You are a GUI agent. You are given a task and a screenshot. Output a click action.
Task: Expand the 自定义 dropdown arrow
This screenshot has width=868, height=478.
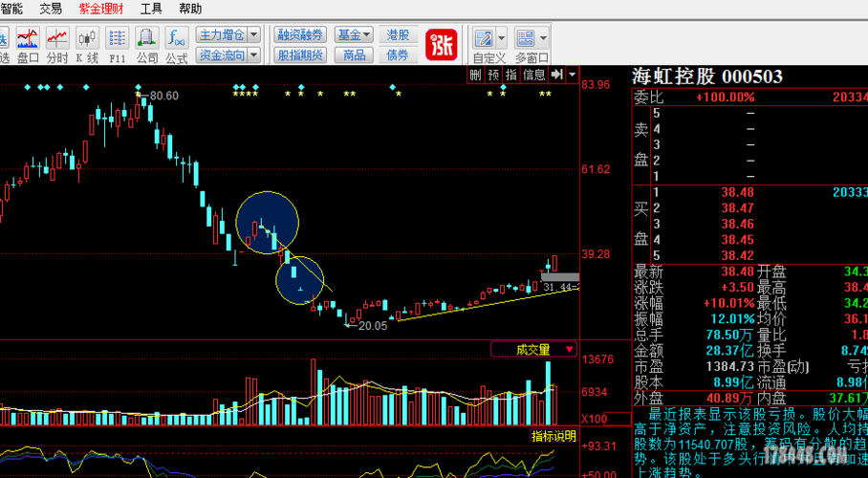coord(502,39)
